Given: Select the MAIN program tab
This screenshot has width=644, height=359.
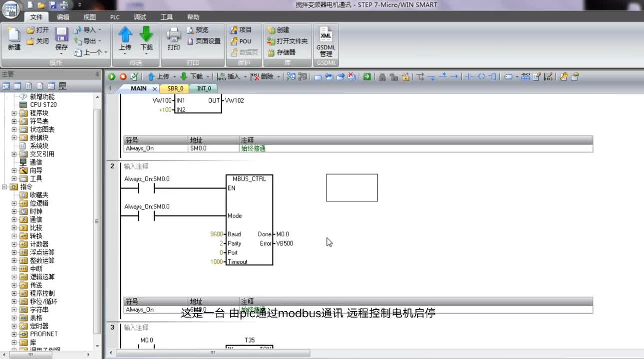Looking at the screenshot, I should [138, 88].
